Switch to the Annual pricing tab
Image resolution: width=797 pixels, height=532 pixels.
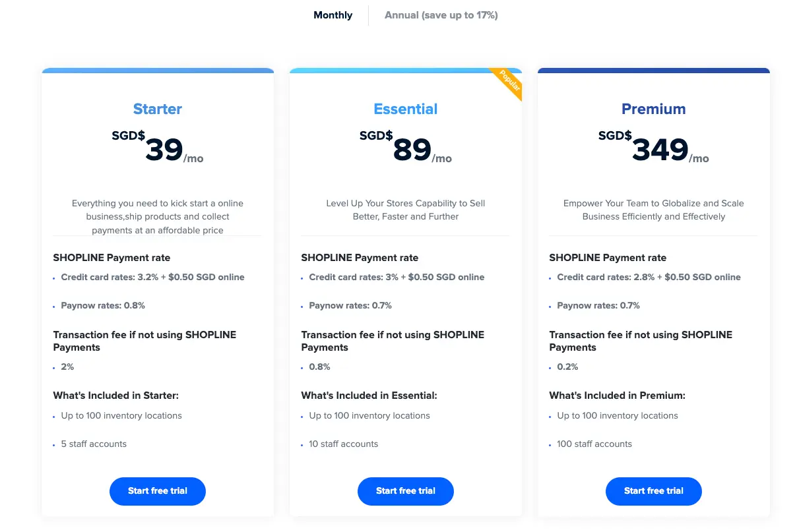[441, 15]
